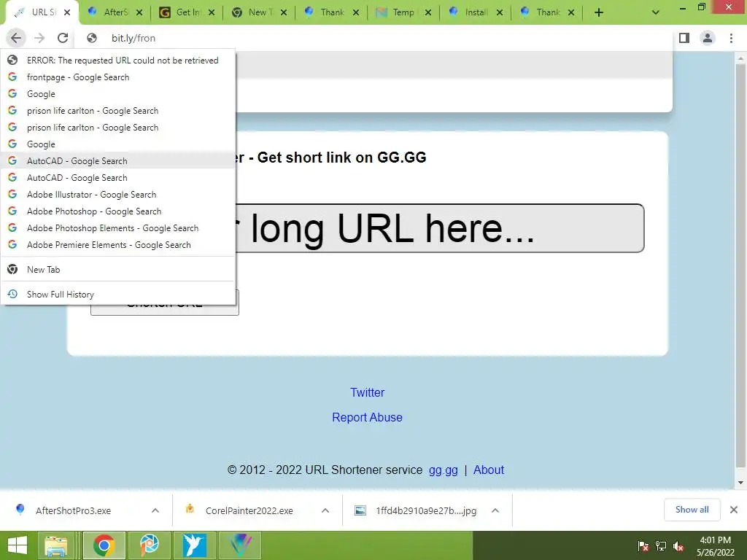Open the AfterShotPro3.exe download item
This screenshot has height=560, width=747.
[74, 510]
